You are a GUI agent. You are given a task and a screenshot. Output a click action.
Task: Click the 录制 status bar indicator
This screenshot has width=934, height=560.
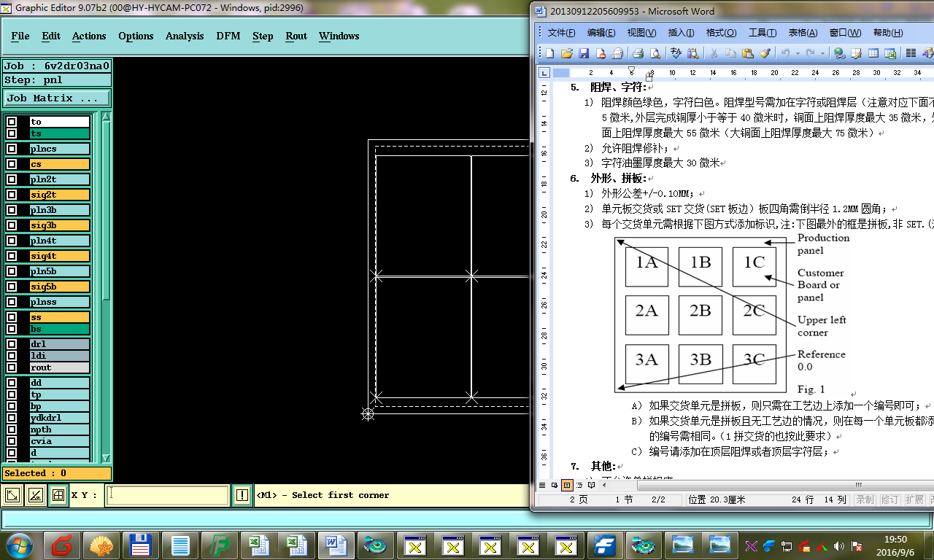865,499
